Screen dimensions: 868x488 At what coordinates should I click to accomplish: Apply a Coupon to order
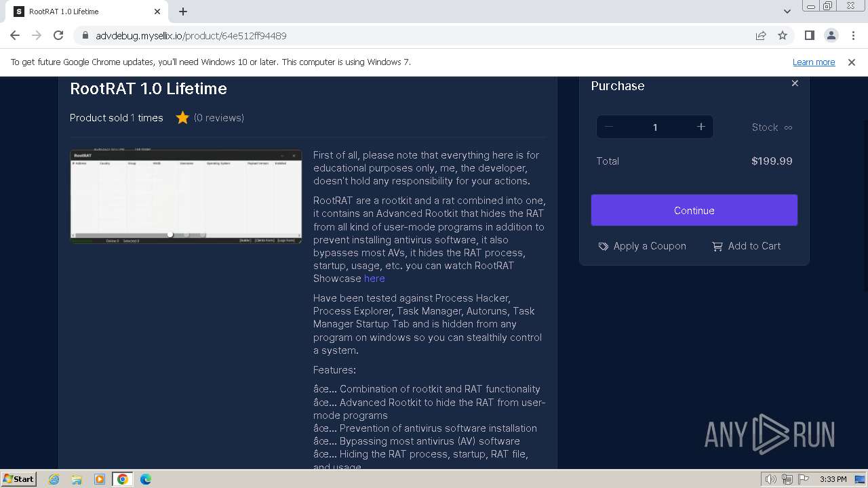point(642,246)
